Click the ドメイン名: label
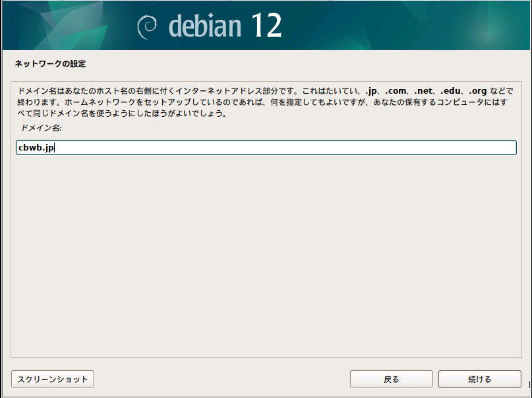The height and width of the screenshot is (398, 532). 42,127
